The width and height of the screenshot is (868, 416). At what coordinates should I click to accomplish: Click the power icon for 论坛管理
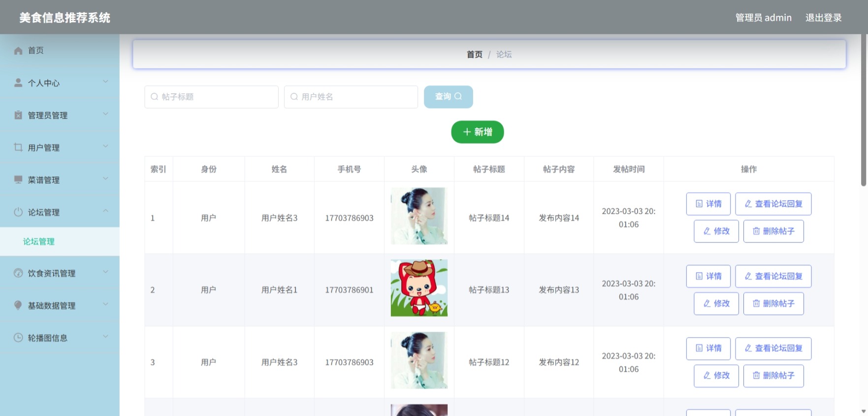coord(18,212)
